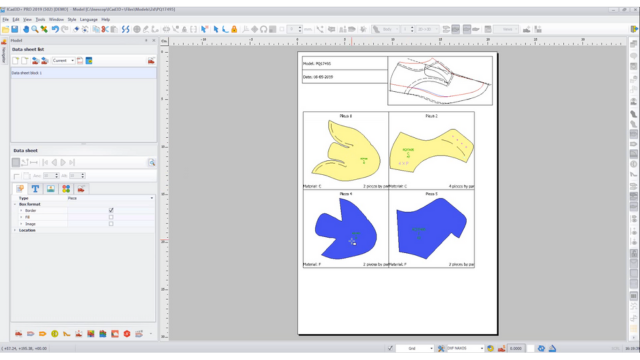Image resolution: width=640 pixels, height=360 pixels.
Task: Expand the Border property row
Action: point(21,211)
